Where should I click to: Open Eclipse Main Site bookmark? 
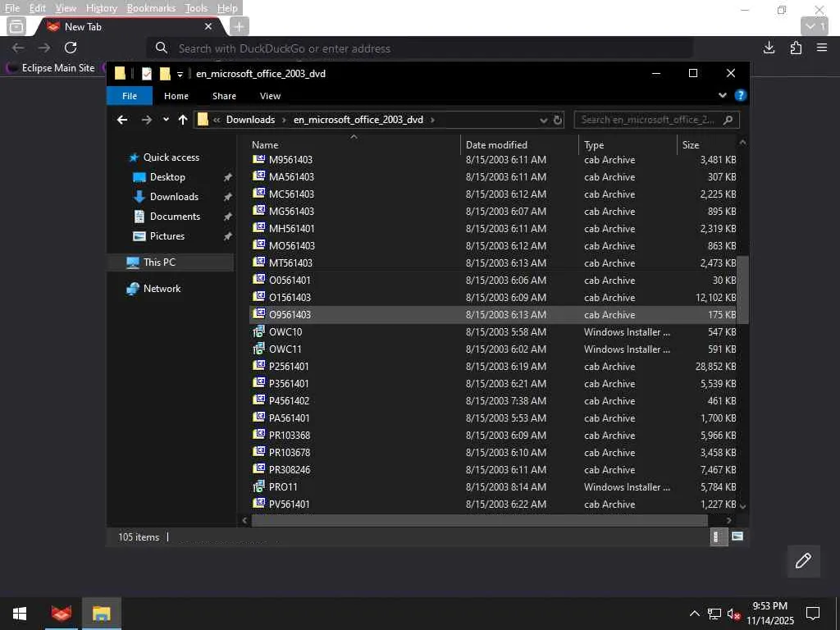click(51, 68)
